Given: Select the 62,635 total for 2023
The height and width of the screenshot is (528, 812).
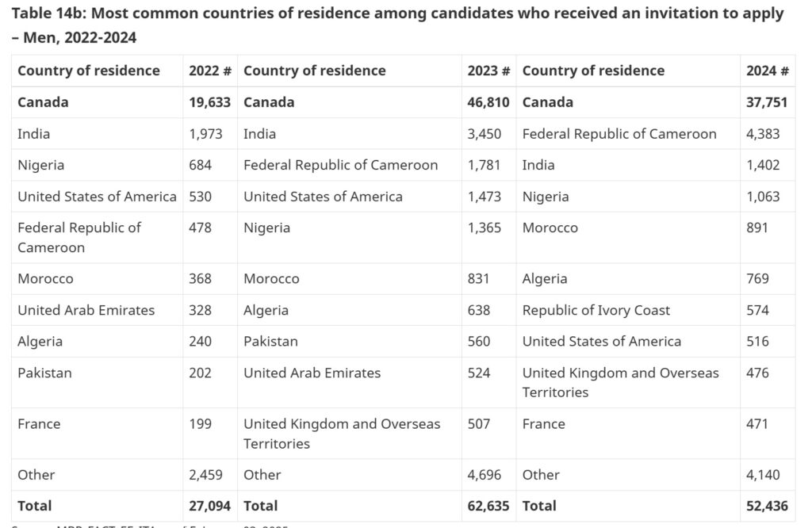Looking at the screenshot, I should [x=488, y=506].
